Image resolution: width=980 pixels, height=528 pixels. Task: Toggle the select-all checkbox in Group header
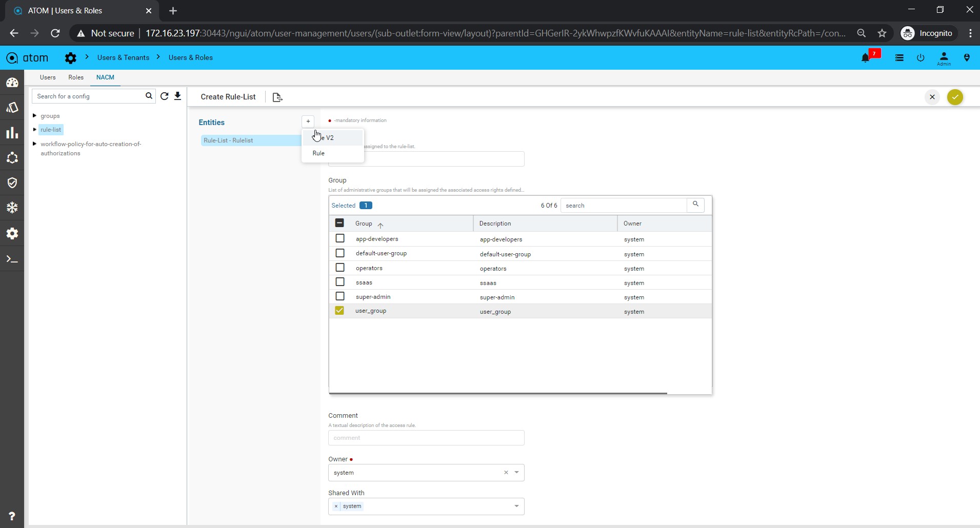point(339,223)
